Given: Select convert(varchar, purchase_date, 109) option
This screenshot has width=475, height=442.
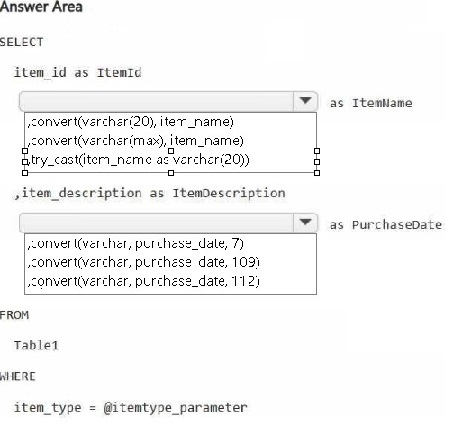Looking at the screenshot, I should pyautogui.click(x=143, y=262).
